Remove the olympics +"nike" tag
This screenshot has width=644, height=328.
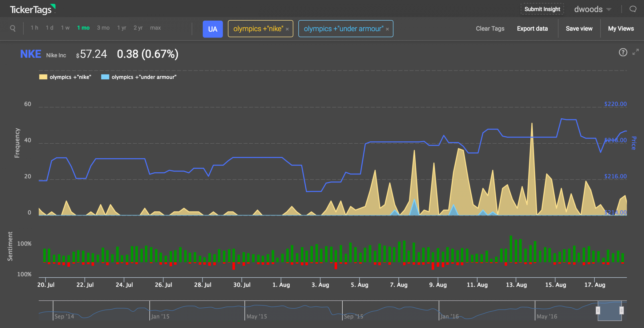(x=287, y=29)
